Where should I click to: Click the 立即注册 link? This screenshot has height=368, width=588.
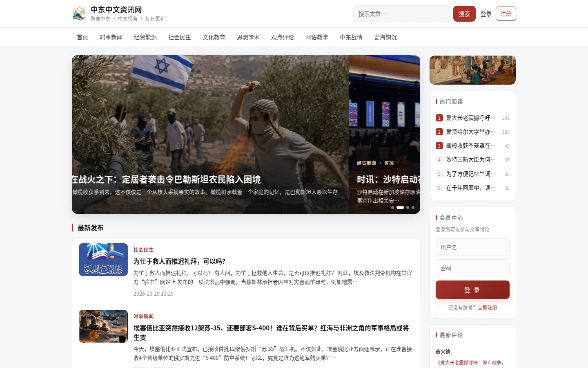tap(487, 307)
